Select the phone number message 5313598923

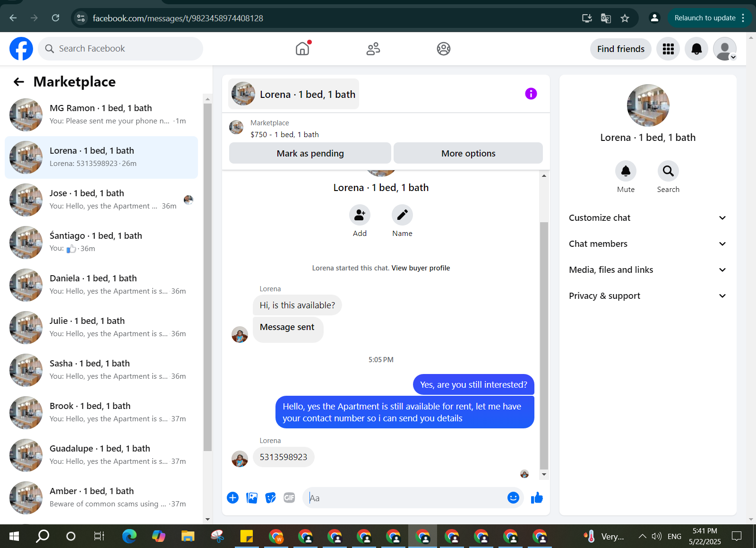coord(283,457)
